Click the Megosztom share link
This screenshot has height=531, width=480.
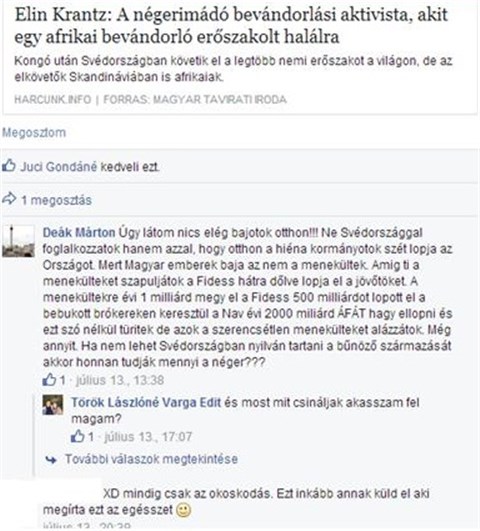(34, 132)
